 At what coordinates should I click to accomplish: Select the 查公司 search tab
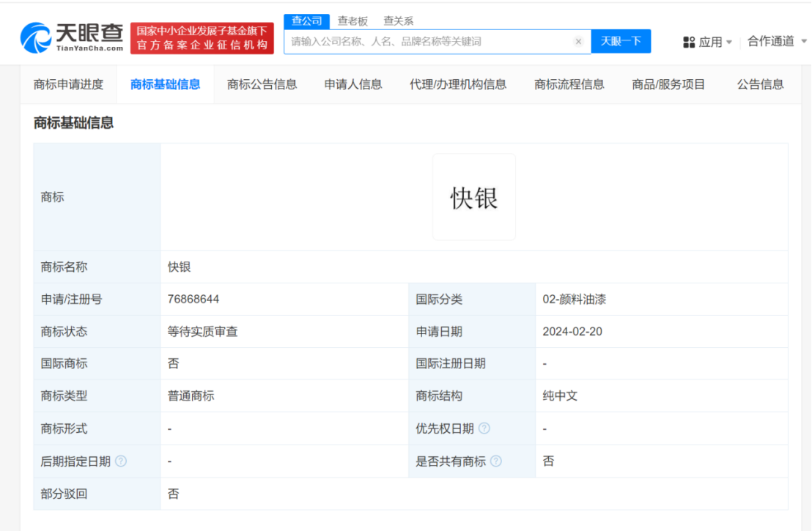tap(306, 21)
